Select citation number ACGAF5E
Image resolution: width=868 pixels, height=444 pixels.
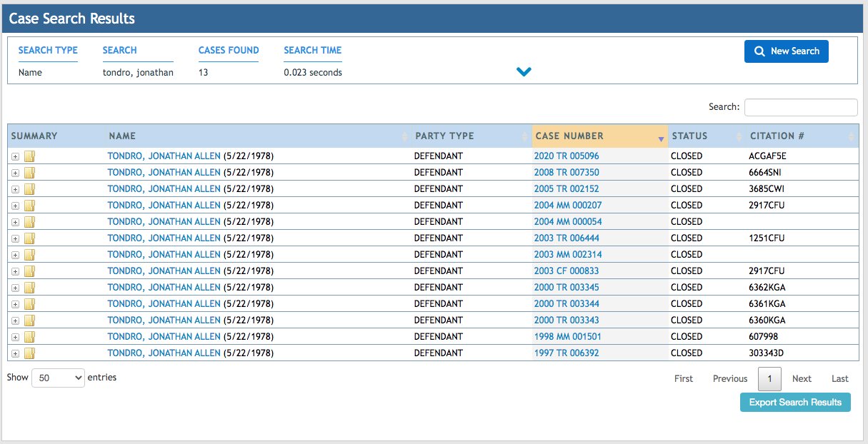pyautogui.click(x=767, y=156)
